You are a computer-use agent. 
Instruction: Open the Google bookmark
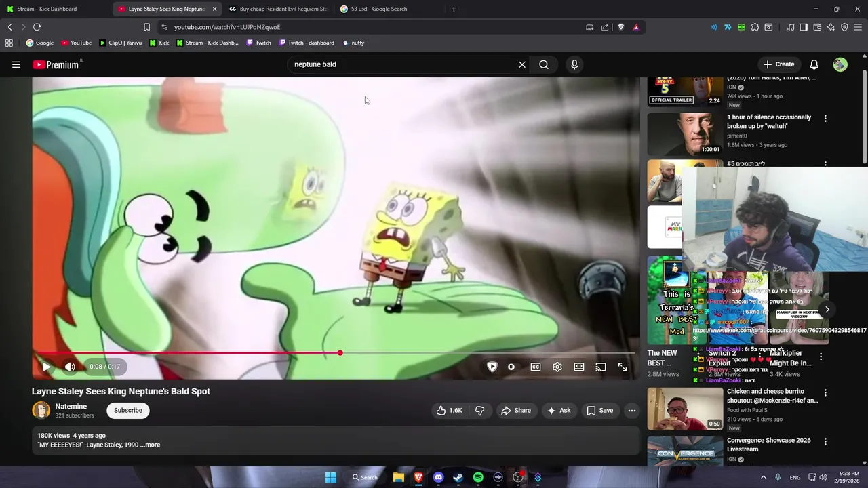click(39, 43)
